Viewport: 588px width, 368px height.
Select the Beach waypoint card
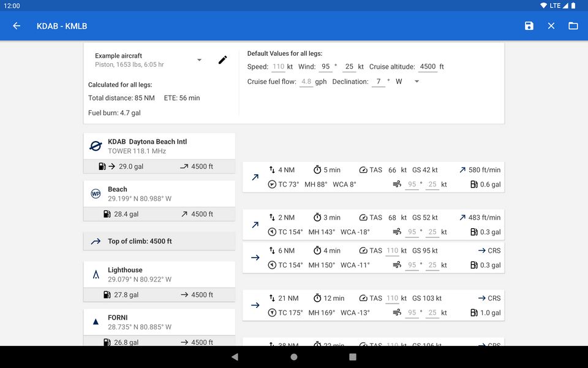pos(159,194)
